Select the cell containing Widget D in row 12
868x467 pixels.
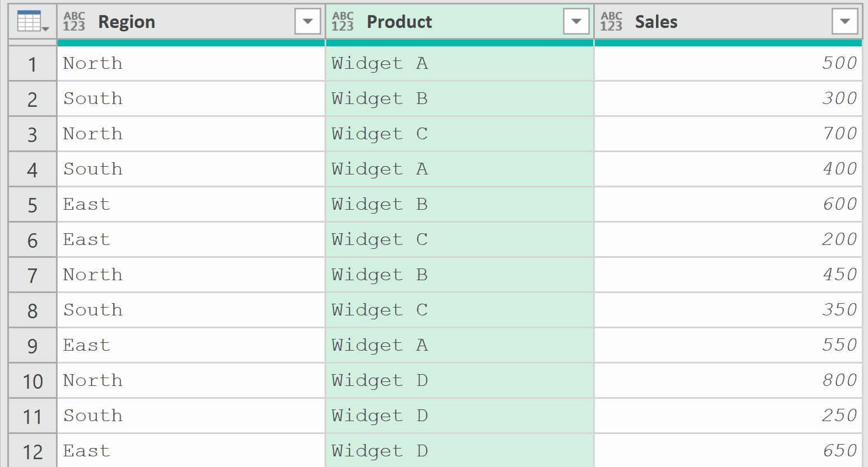pos(379,450)
